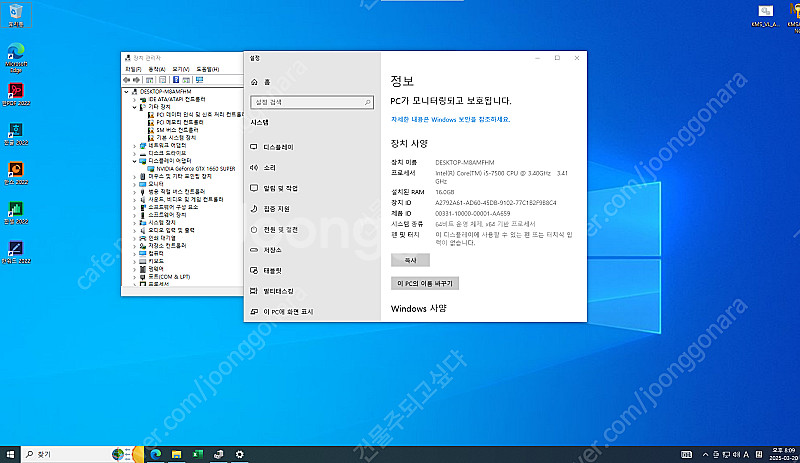Screen dimensions: 800x463
Task: Expand 디스크 드라이브 node
Action: 135,153
